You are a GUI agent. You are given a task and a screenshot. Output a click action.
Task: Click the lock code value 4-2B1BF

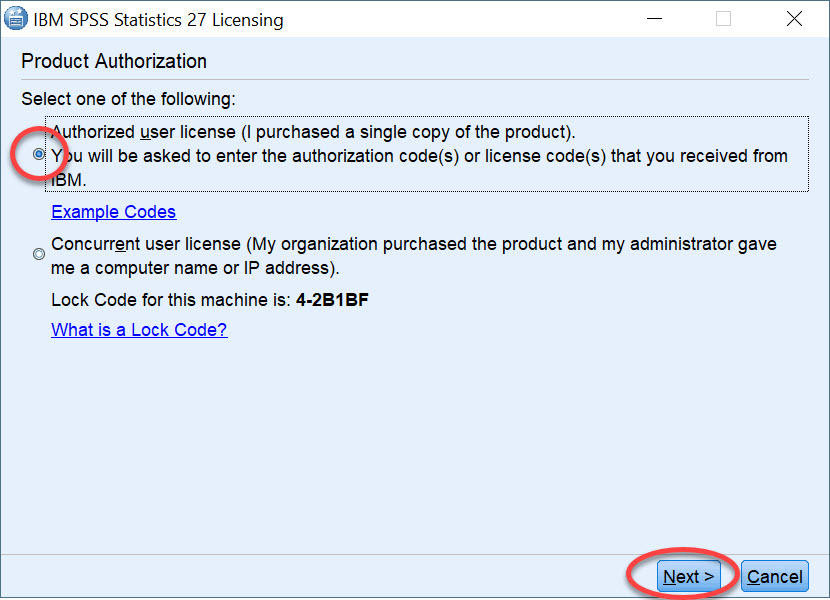[x=332, y=300]
